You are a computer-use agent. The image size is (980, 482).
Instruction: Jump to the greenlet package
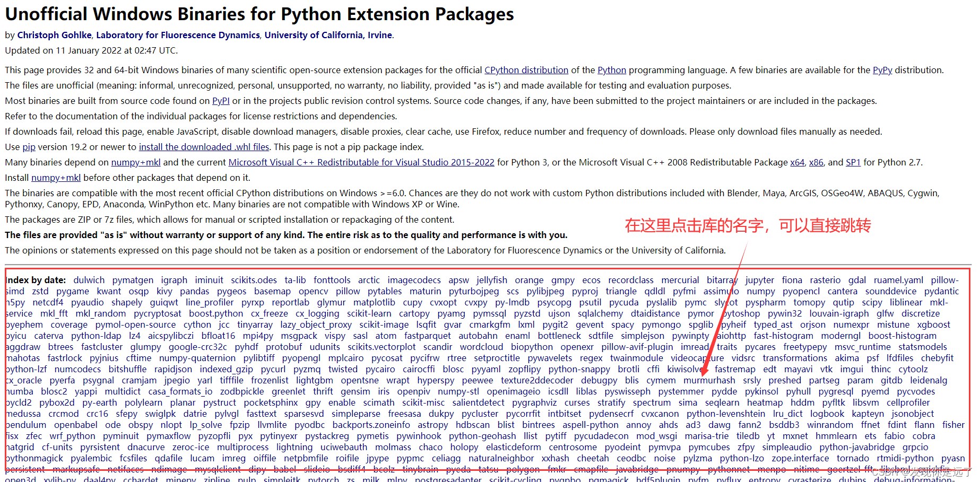(288, 391)
